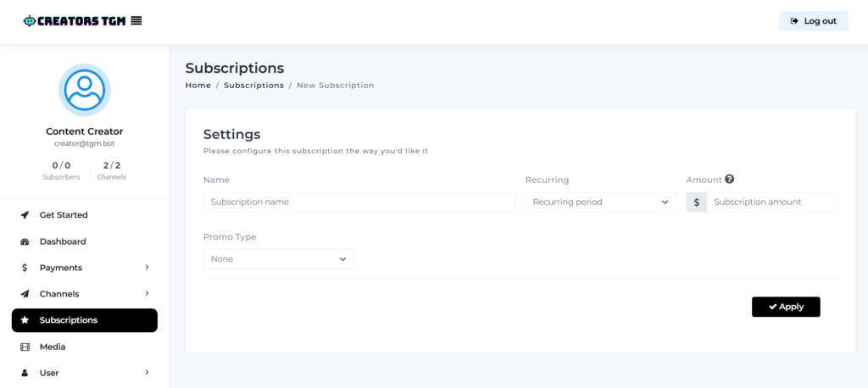Click the Apply button

(x=786, y=307)
